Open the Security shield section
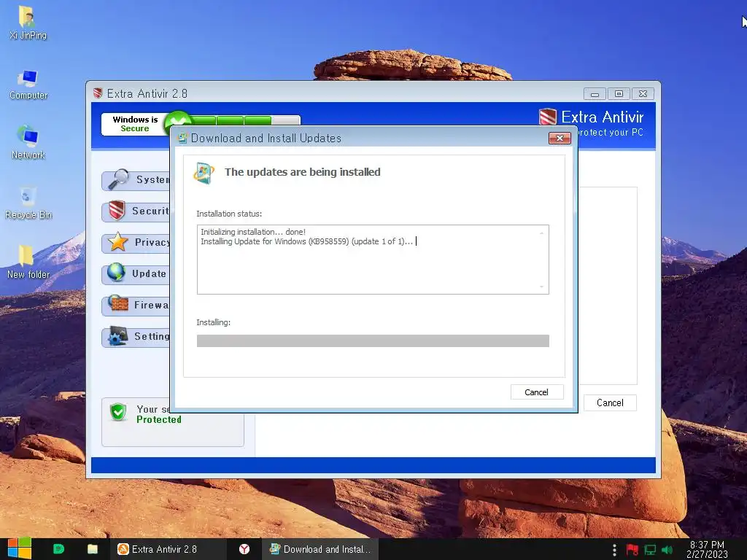Image resolution: width=747 pixels, height=560 pixels. tap(136, 211)
